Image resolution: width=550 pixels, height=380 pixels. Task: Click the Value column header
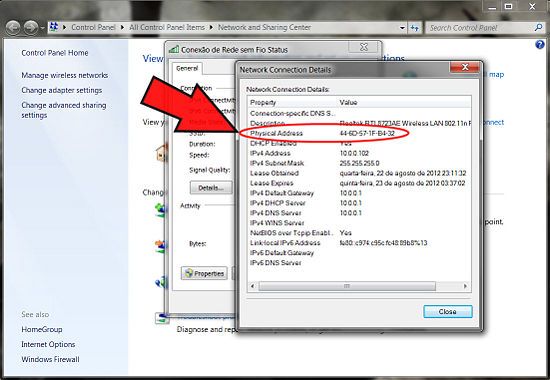click(x=404, y=102)
